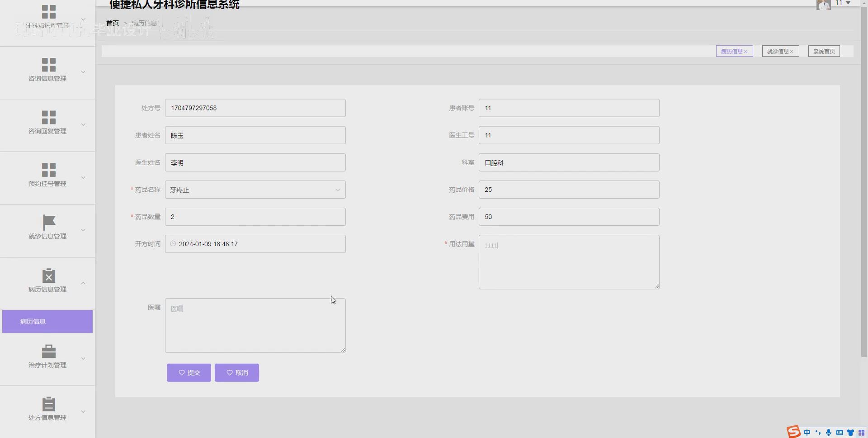Click the 医嘱 text area
Image resolution: width=868 pixels, height=438 pixels.
click(255, 325)
